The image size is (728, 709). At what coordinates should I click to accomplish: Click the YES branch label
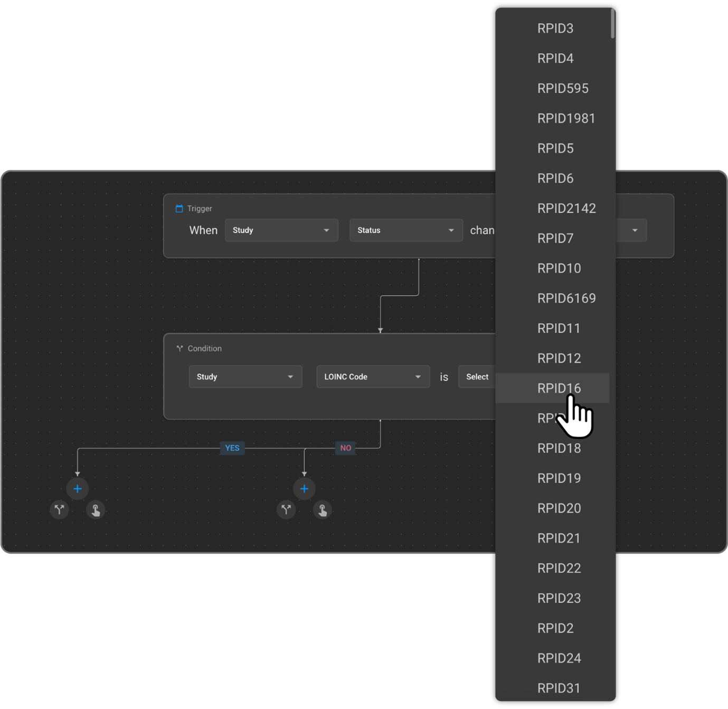pyautogui.click(x=232, y=448)
